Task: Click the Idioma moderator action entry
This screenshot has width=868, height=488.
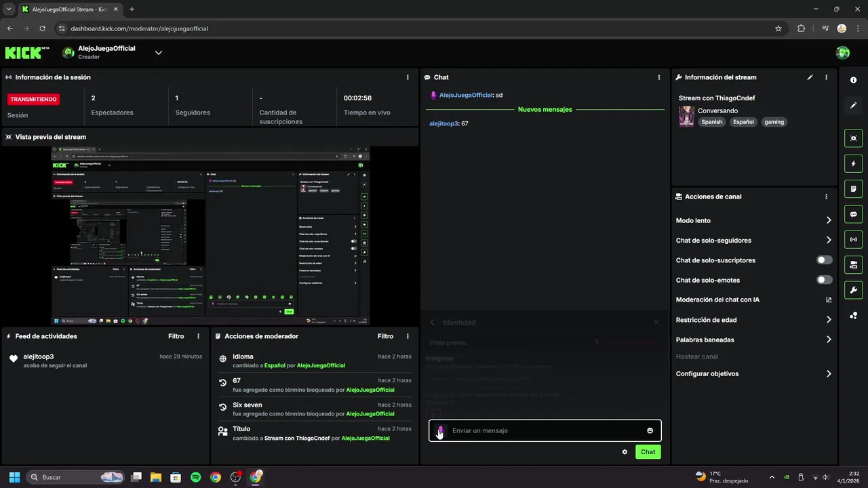Action: (315, 361)
